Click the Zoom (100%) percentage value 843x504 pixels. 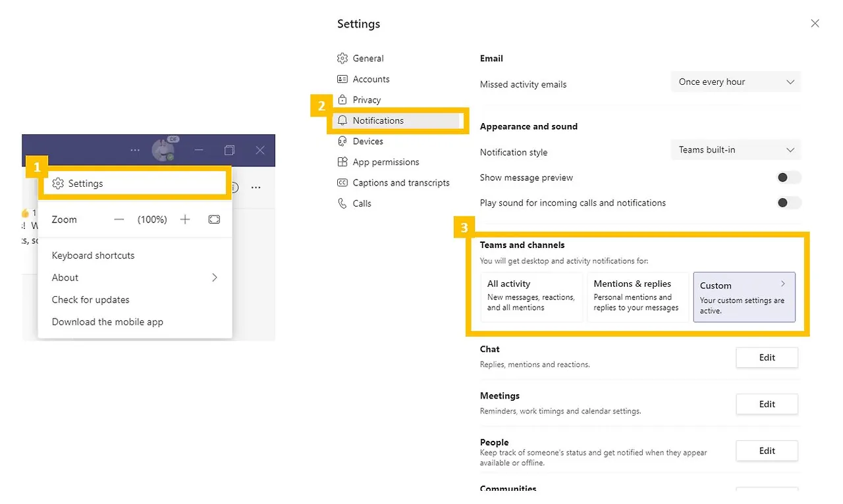pos(152,220)
